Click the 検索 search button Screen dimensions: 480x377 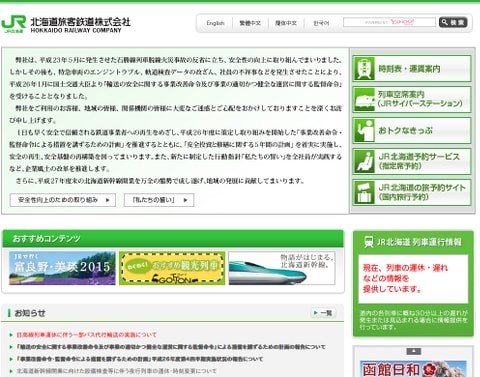(x=453, y=22)
